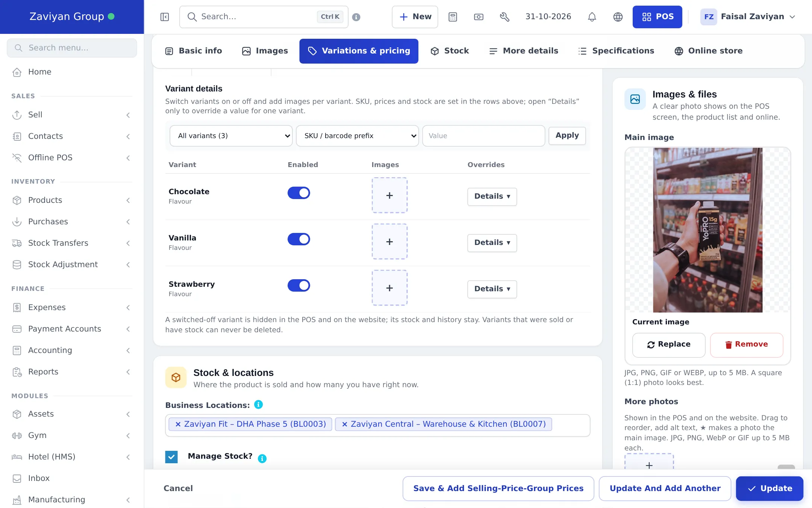
Task: Click the cash register icon in top bar
Action: 479,17
